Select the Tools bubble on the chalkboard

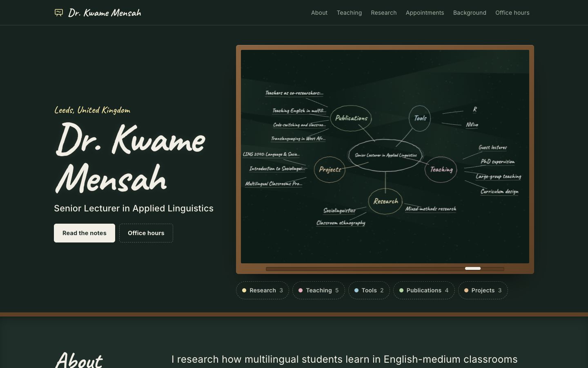(x=420, y=118)
